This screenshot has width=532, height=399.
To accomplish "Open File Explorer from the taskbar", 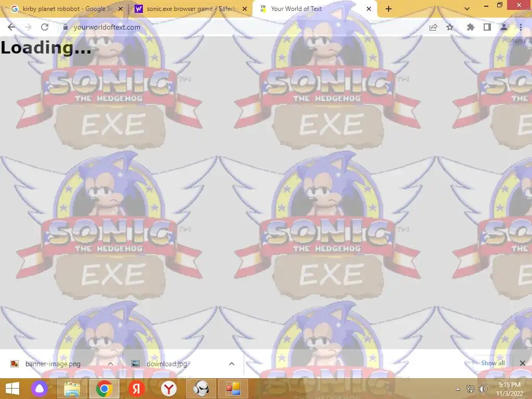I will 72,389.
